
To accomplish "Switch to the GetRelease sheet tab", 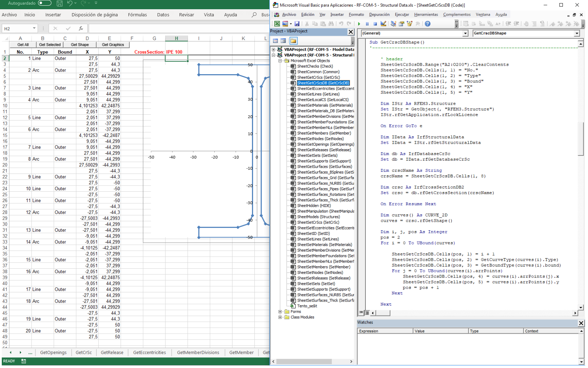I will point(112,353).
